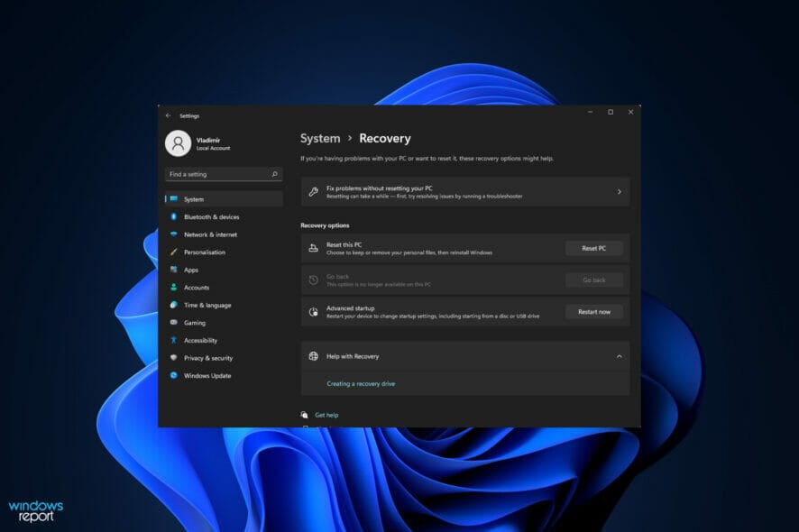Viewport: 799px width, 532px height.
Task: Click the Recovery options heading
Action: pyautogui.click(x=326, y=225)
